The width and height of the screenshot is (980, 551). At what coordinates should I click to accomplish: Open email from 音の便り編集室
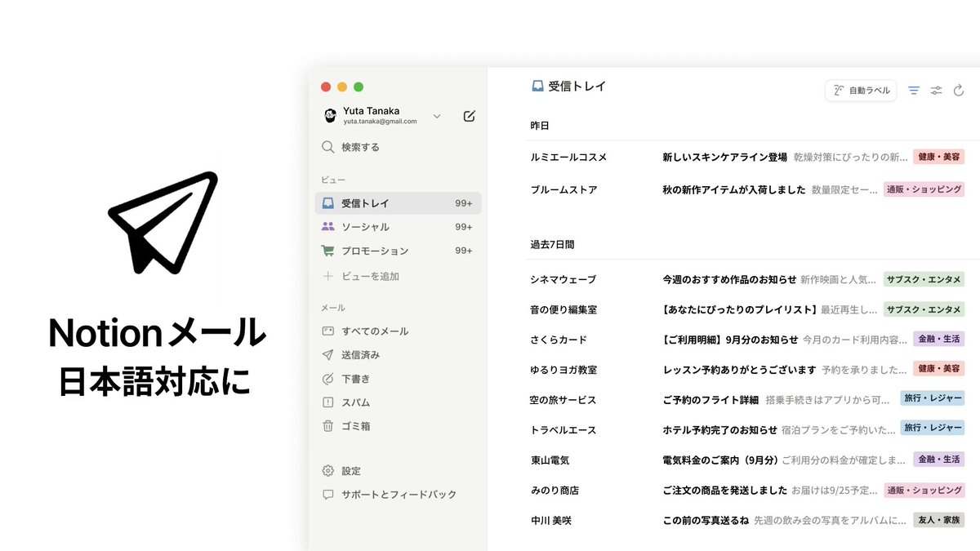pos(749,309)
